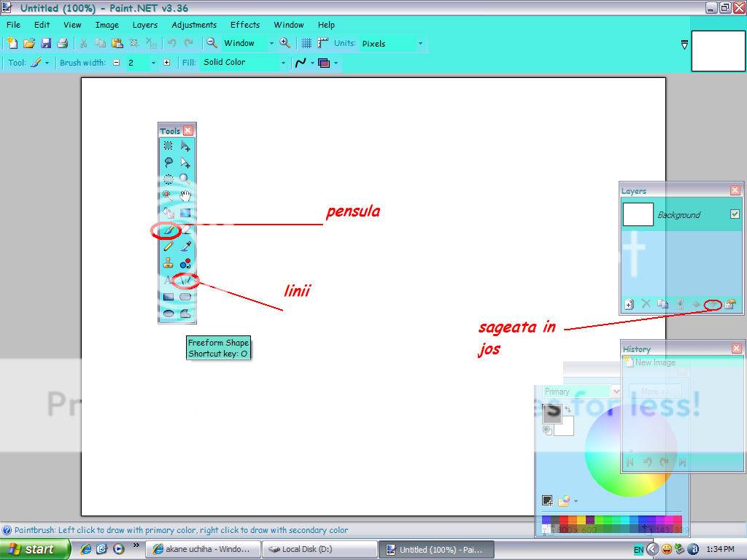The height and width of the screenshot is (560, 747).
Task: Open the zoom Window dropdown
Action: click(x=248, y=44)
